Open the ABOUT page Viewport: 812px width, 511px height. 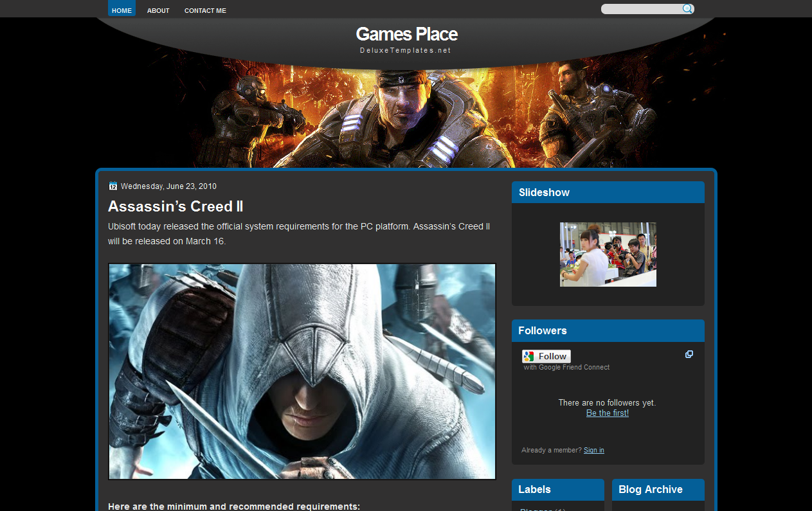point(158,10)
